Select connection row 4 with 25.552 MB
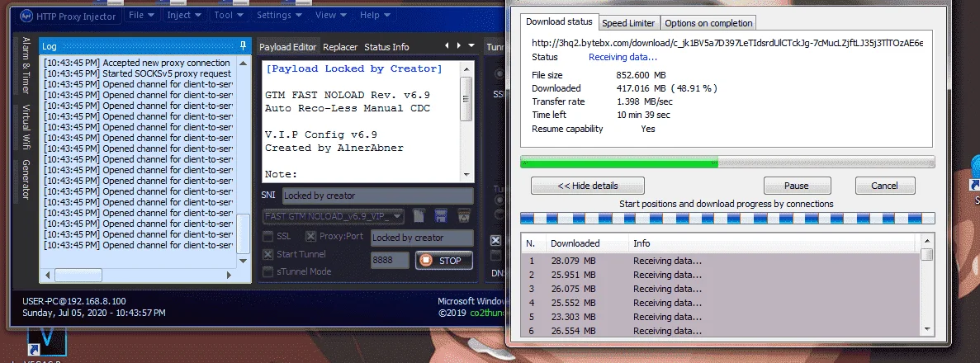The image size is (980, 363). 722,303
